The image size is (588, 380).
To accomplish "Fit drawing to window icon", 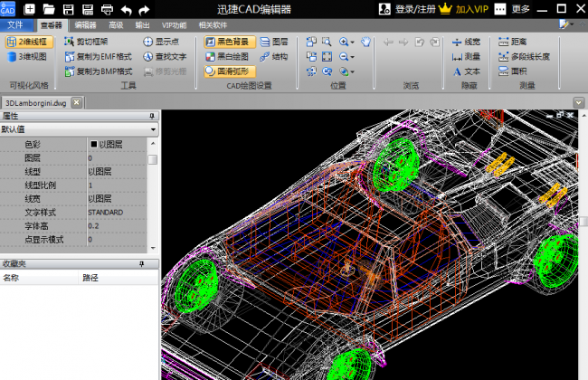I will click(327, 57).
